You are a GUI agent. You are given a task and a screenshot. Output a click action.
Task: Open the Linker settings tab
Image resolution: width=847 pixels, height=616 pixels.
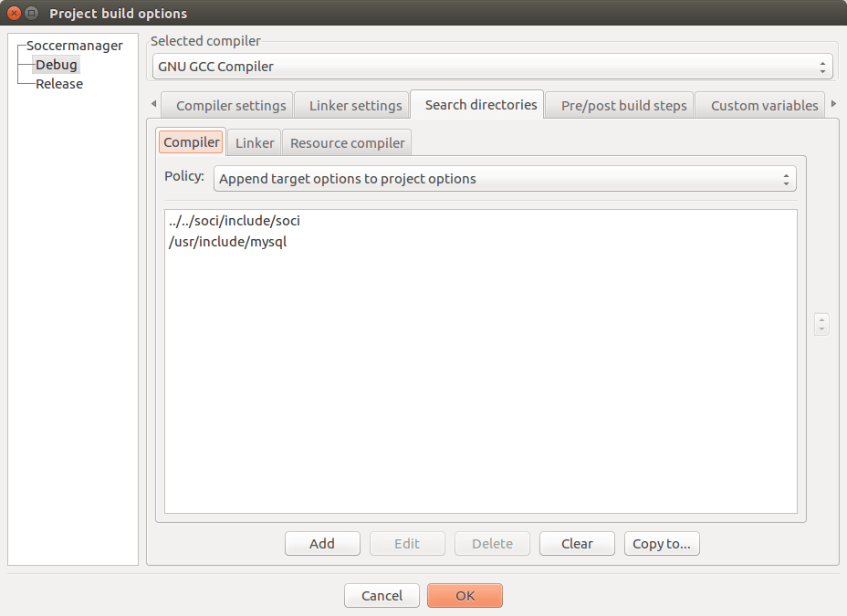coord(355,106)
